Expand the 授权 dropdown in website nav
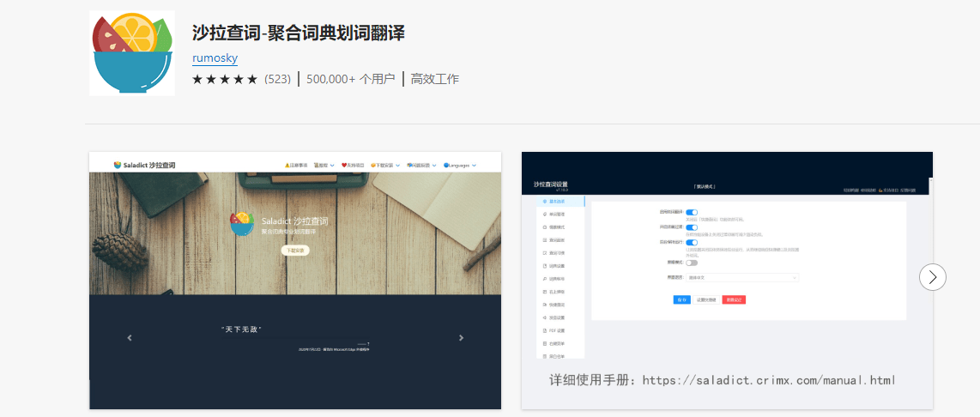Viewport: 980px width, 417px height. pyautogui.click(x=324, y=166)
